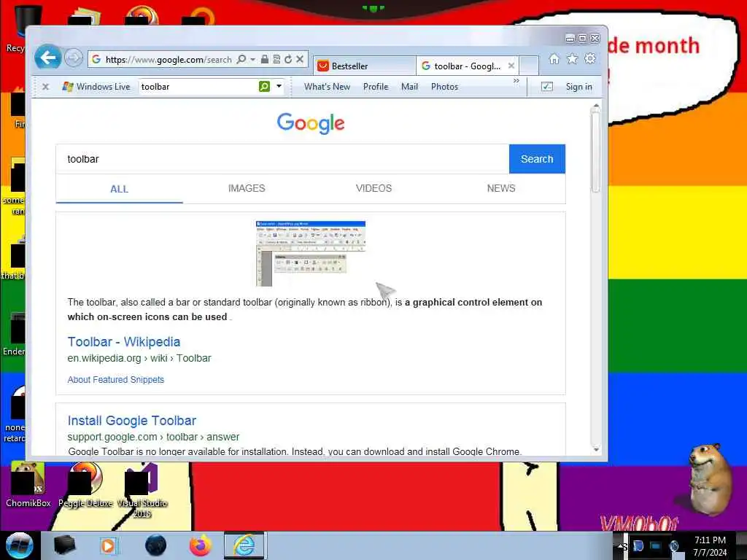Open ChomikBox desktop shortcut
Viewport: 747px width, 560px height.
pos(28,484)
